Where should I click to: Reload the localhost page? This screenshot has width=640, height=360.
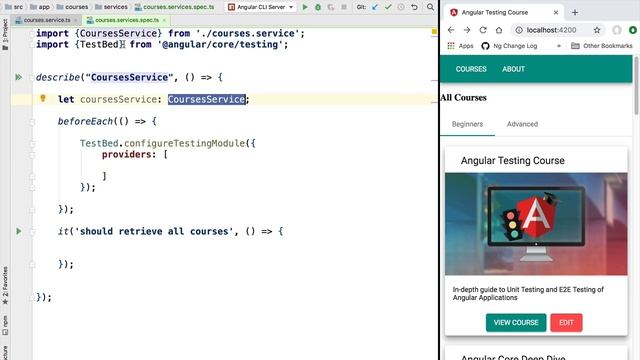pos(483,30)
